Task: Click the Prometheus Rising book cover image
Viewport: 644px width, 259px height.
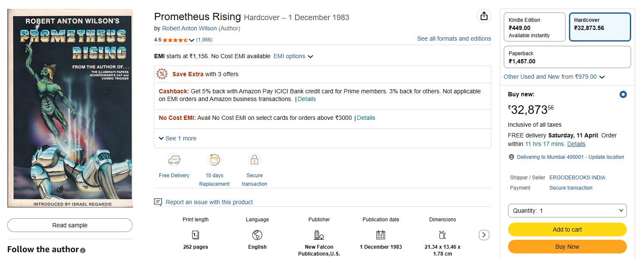Action: 70,108
